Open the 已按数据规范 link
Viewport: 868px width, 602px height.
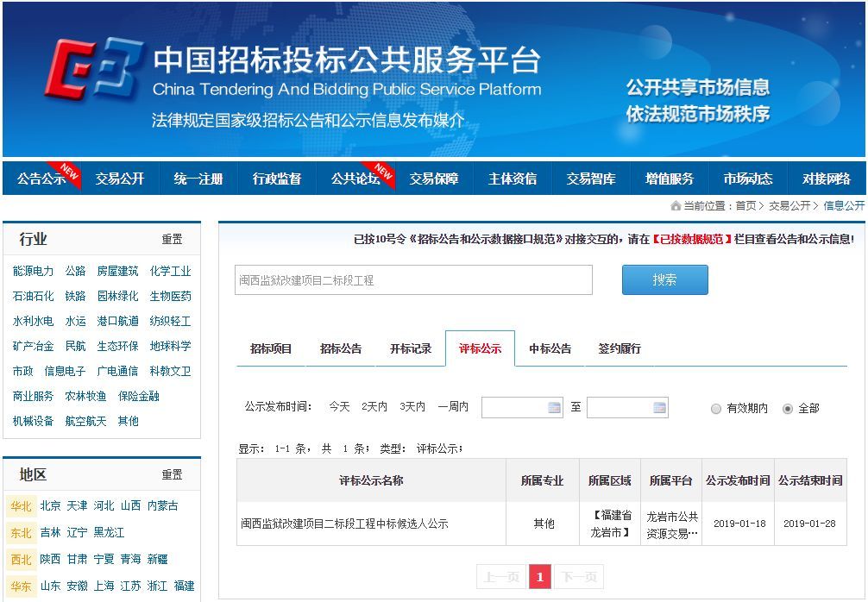pos(691,239)
